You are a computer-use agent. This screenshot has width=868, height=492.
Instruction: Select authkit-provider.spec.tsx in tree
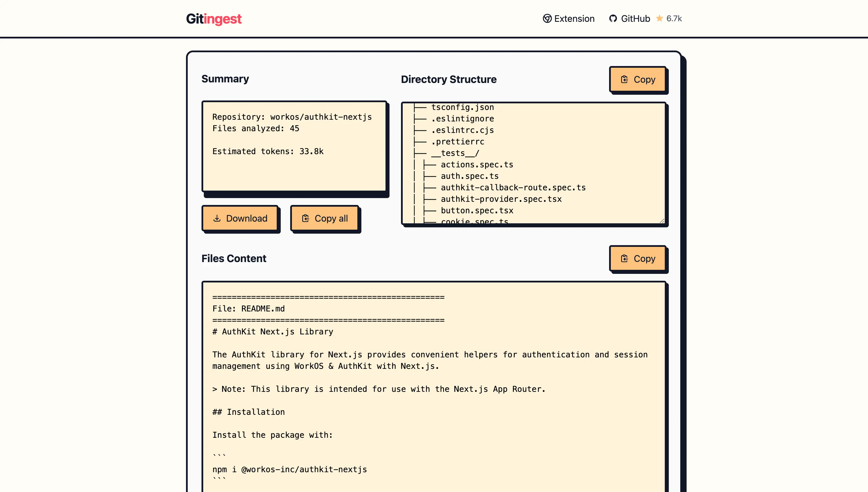coord(501,199)
